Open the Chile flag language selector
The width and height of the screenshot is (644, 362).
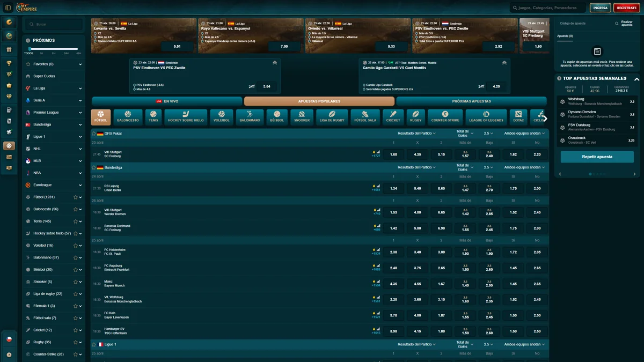(x=9, y=339)
